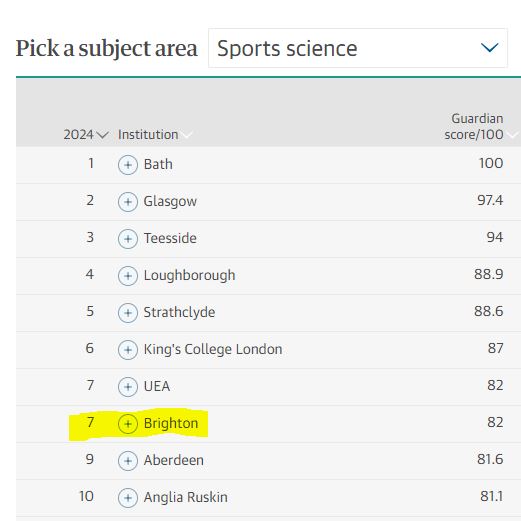
Task: Click plus icon beside Strathclyde
Action: click(128, 313)
